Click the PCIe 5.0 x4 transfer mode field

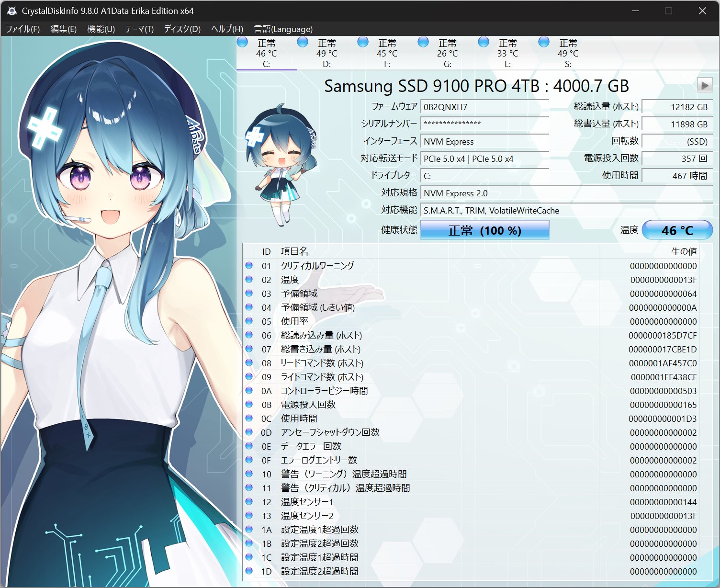pos(484,158)
